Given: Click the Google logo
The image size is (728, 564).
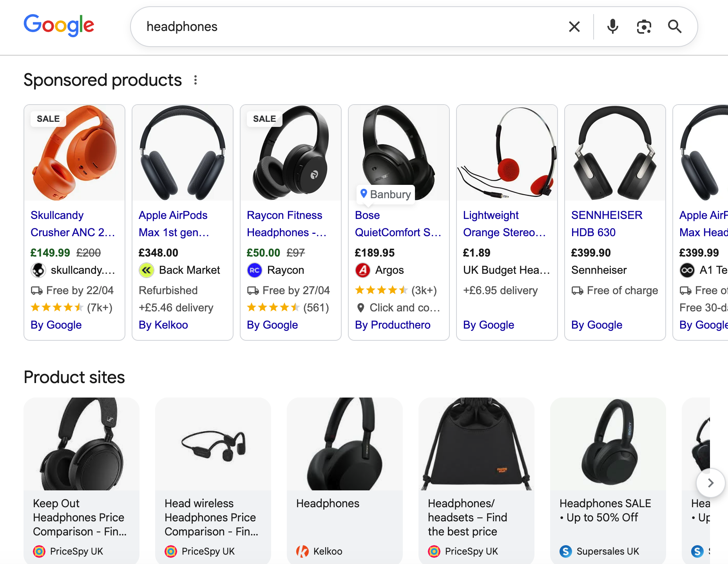Looking at the screenshot, I should pos(59,25).
